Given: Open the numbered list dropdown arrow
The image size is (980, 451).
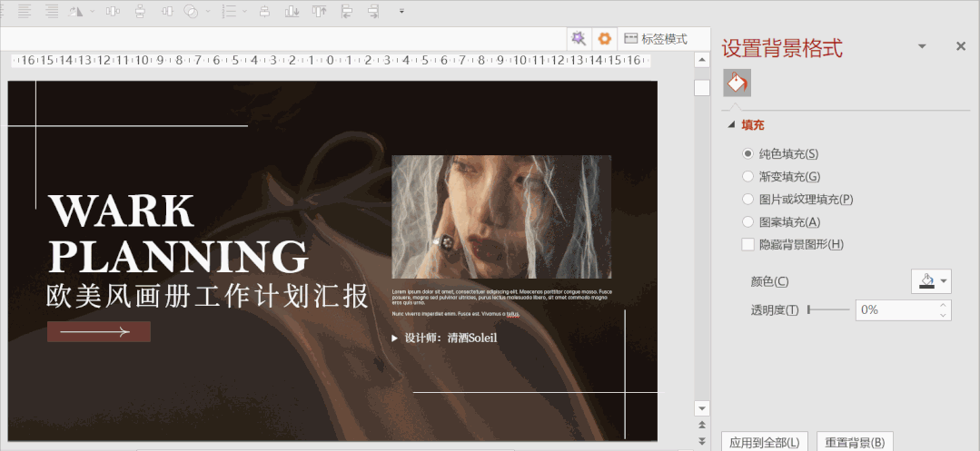Looking at the screenshot, I should [244, 11].
